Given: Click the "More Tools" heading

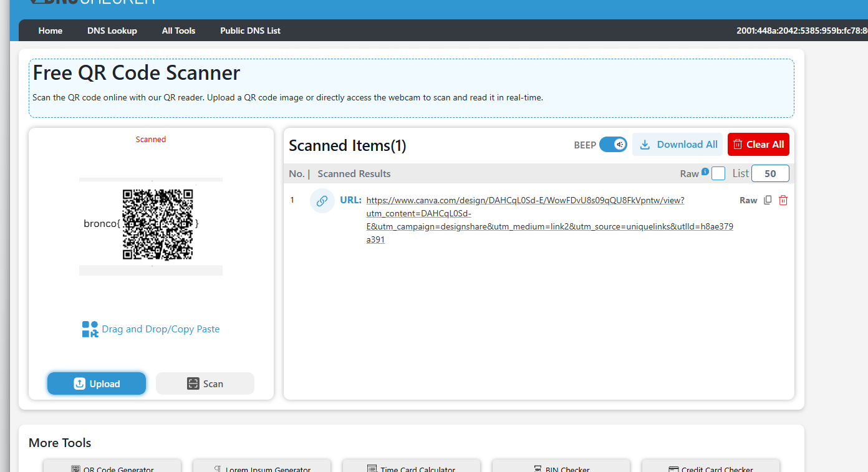Looking at the screenshot, I should [x=60, y=443].
